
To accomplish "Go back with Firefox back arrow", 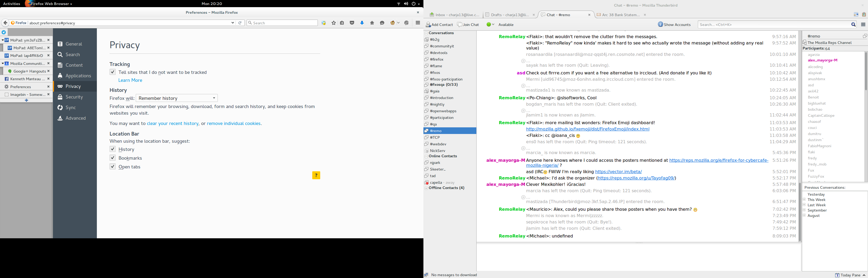I will tap(5, 23).
